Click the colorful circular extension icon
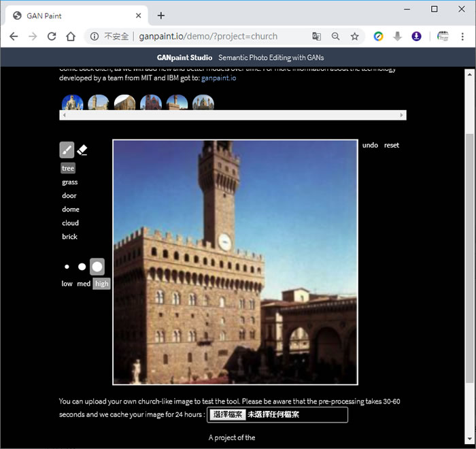Viewport: 476px width, 449px height. coord(378,37)
